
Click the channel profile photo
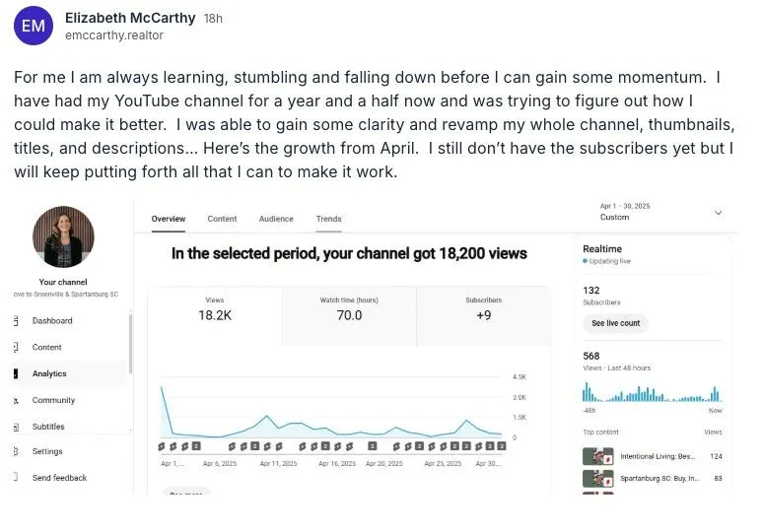[63, 237]
